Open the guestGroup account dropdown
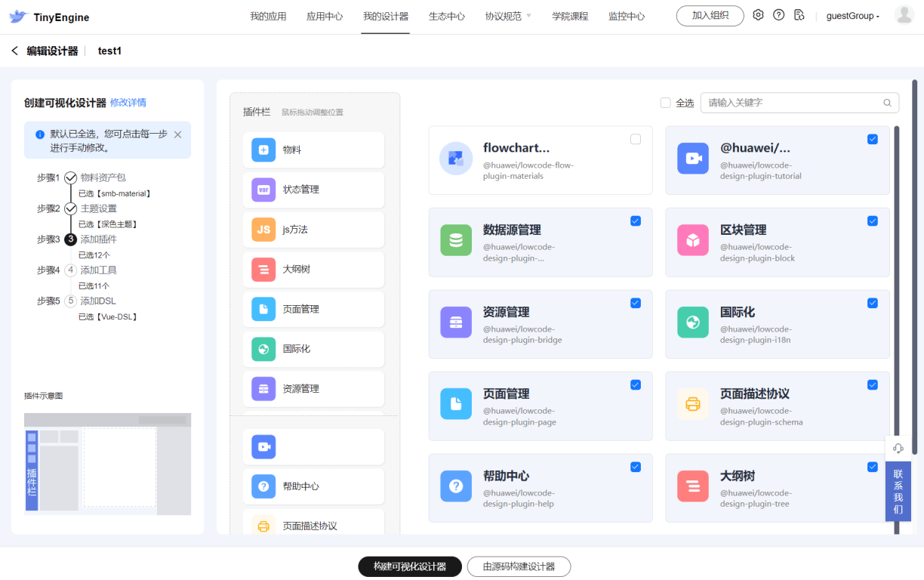The width and height of the screenshot is (924, 580). (x=852, y=16)
